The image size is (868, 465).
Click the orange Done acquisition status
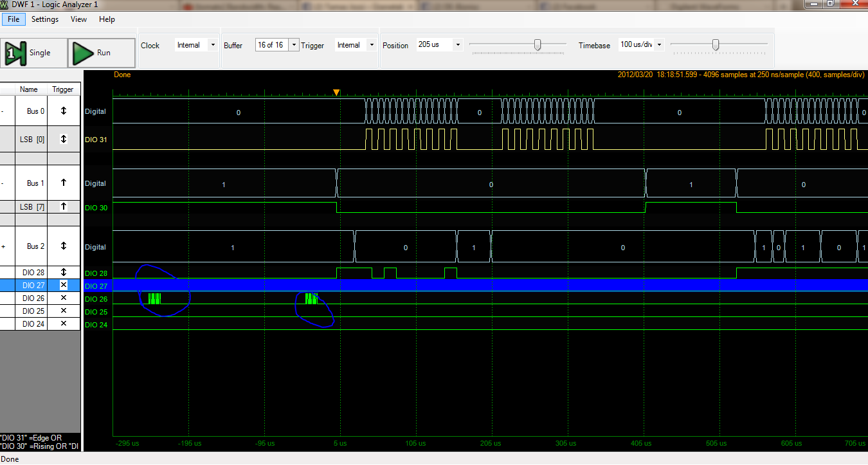(122, 75)
